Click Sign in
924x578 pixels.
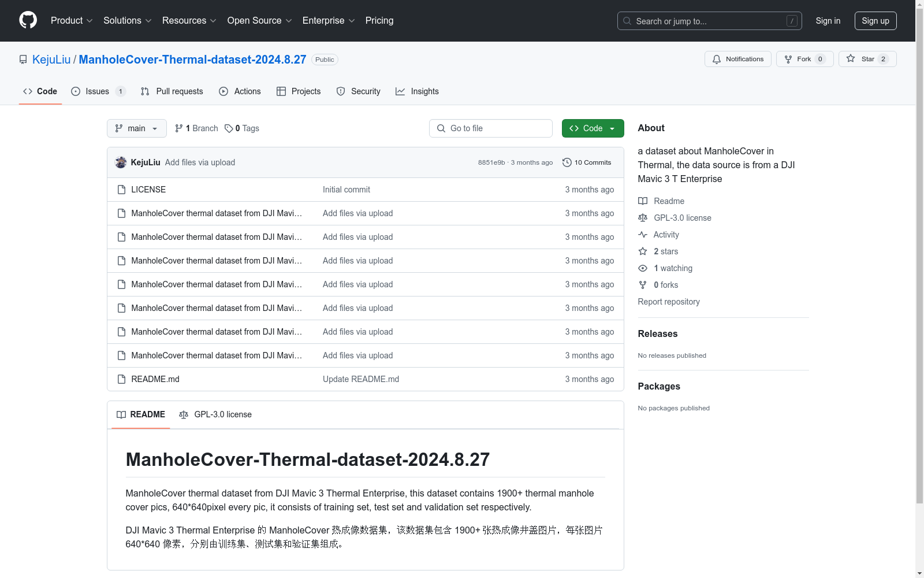click(x=828, y=21)
